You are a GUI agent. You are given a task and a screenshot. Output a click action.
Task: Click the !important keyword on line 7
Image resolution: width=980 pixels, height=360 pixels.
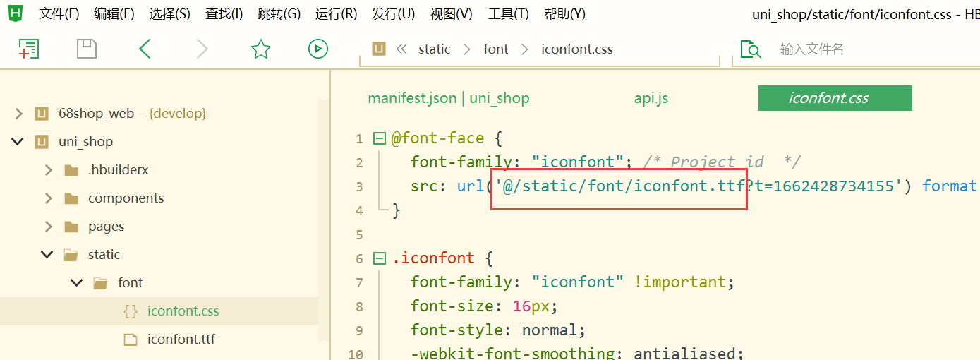680,282
